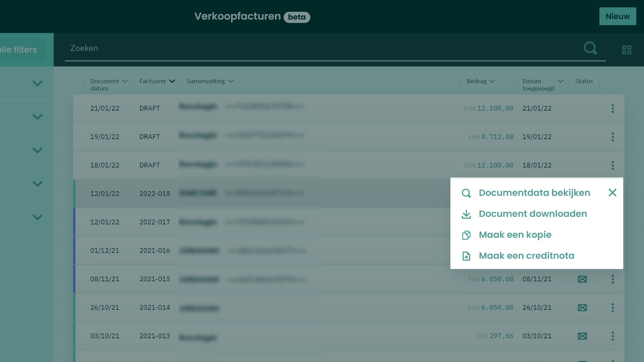Expand the first sidebar filter chevron
The width and height of the screenshot is (644, 362).
click(37, 83)
